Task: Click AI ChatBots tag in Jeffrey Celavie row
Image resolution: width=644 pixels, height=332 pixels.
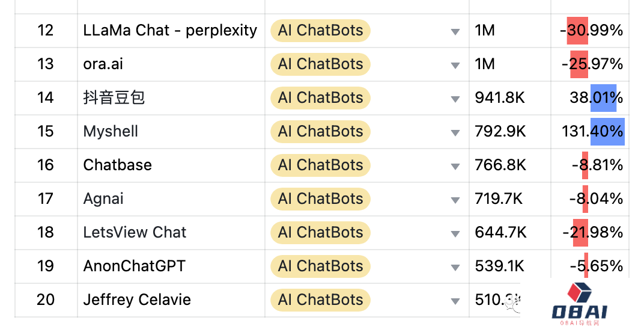Action: click(320, 300)
